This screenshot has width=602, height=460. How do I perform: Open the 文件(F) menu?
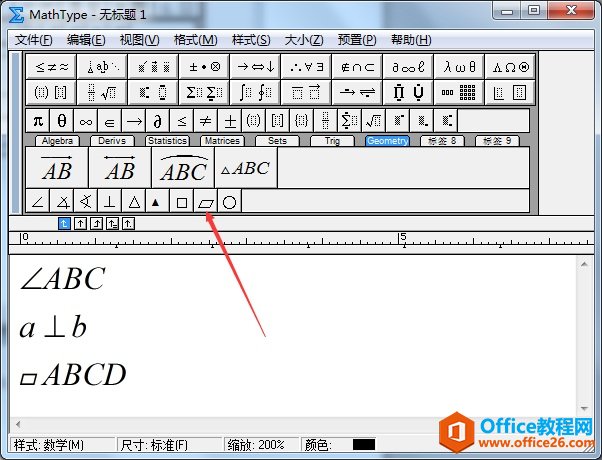33,40
